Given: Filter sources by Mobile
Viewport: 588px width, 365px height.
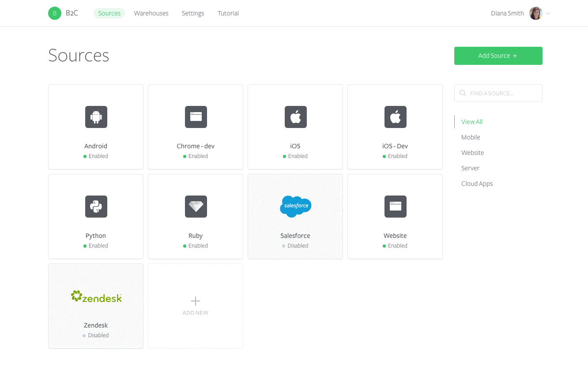Looking at the screenshot, I should (x=471, y=137).
